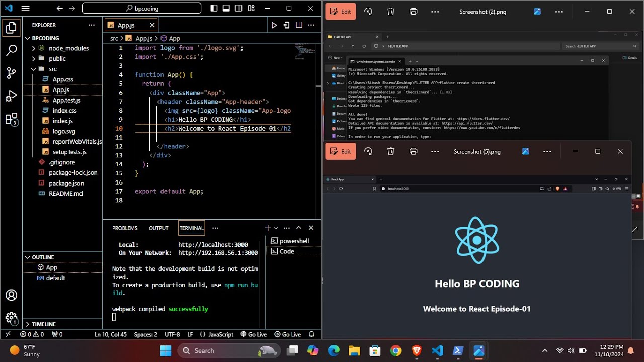
Task: Click the bpcoding command center search box
Action: [x=141, y=8]
